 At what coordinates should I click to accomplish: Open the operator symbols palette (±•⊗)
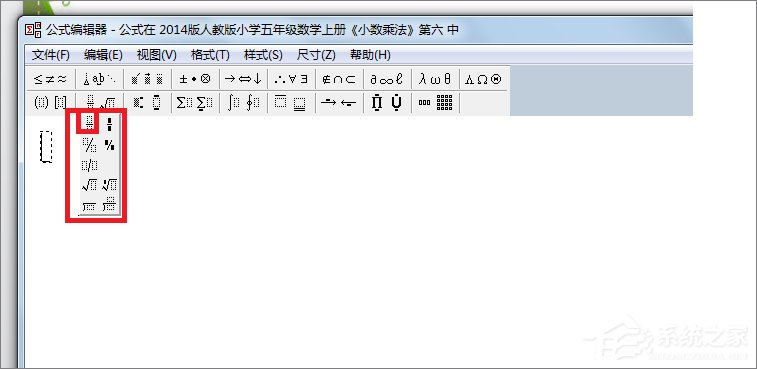195,79
